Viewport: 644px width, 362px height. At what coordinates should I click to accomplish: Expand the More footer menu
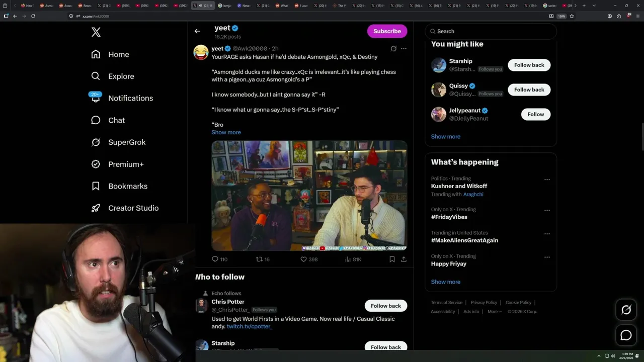click(495, 312)
